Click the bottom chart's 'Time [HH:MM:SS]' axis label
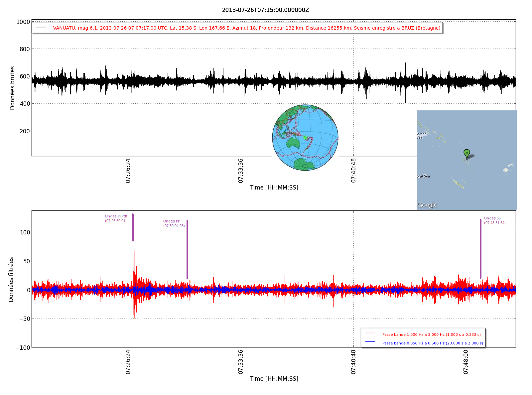 (x=274, y=379)
